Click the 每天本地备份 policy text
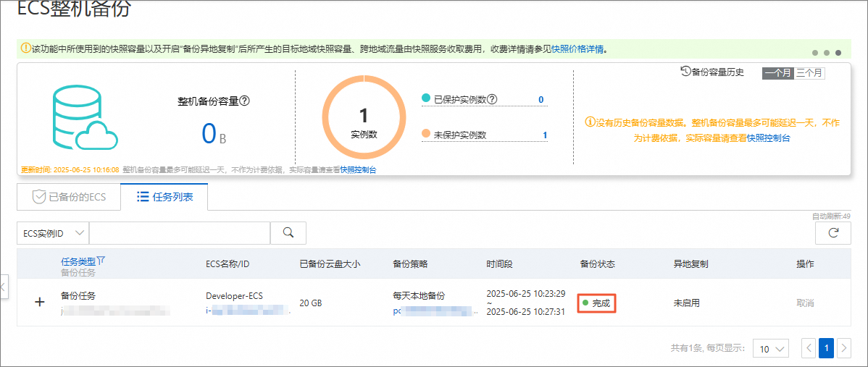The image size is (868, 367). (x=419, y=296)
